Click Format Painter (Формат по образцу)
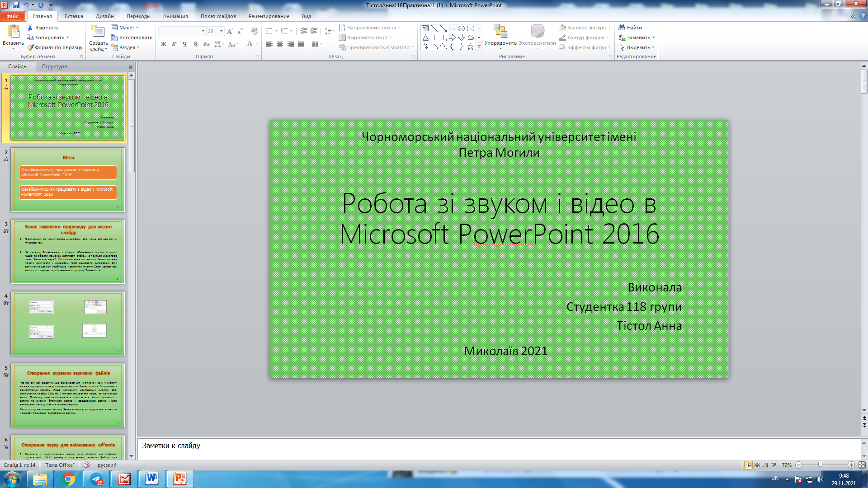Viewport: 868px width, 488px height. pos(55,47)
